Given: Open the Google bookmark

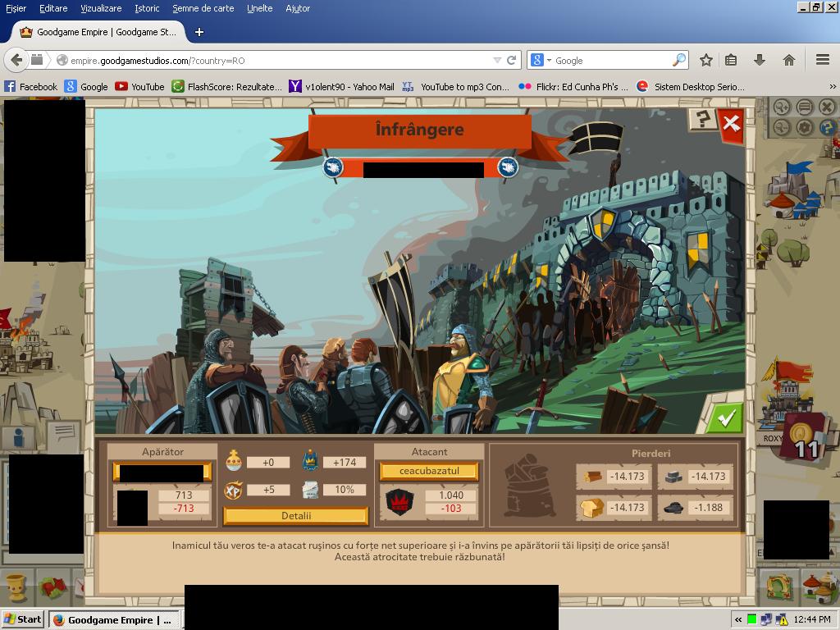Looking at the screenshot, I should point(86,86).
